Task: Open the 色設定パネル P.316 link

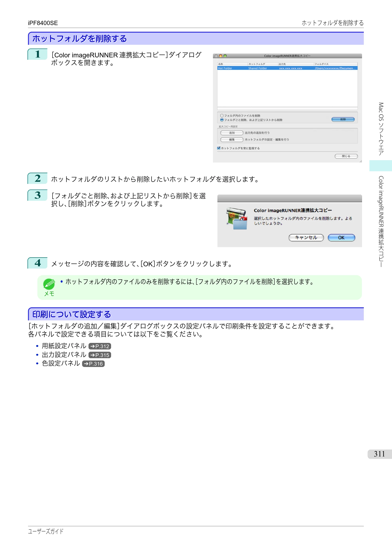Action: pyautogui.click(x=93, y=364)
